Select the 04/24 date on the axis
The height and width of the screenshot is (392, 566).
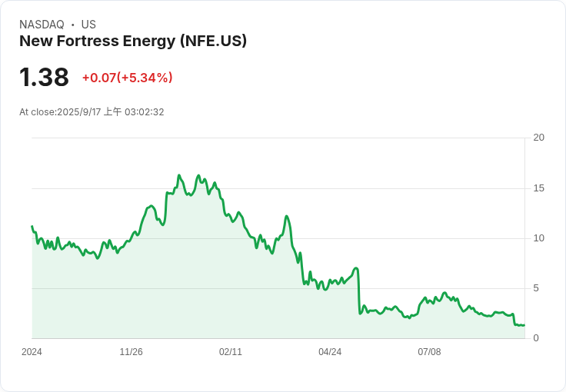coord(330,352)
